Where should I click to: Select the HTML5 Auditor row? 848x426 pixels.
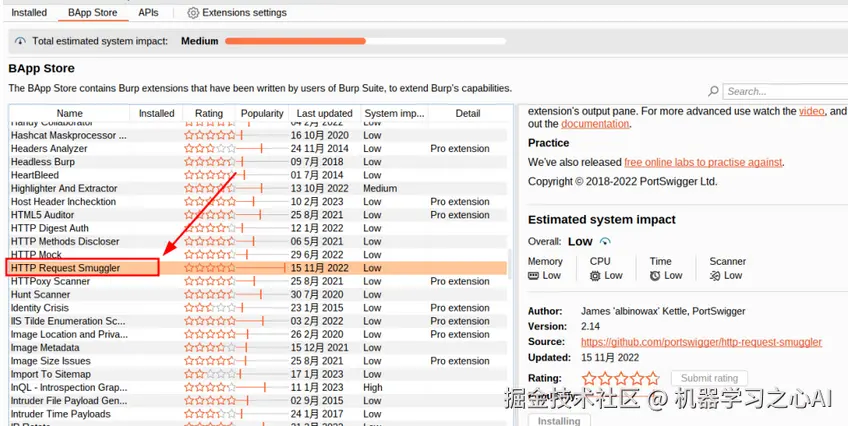tap(258, 215)
